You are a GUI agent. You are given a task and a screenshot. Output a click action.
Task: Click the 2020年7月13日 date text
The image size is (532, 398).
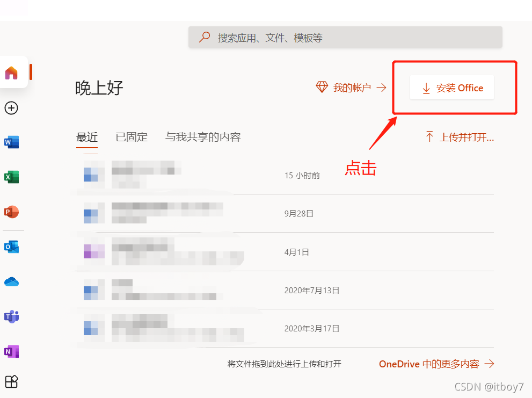312,291
